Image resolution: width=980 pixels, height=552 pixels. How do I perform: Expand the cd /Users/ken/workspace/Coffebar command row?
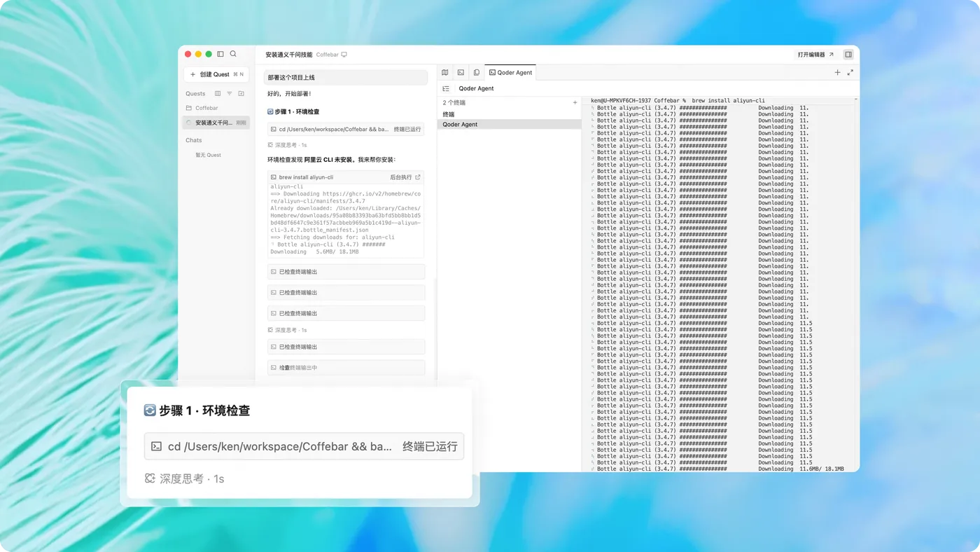pos(346,130)
